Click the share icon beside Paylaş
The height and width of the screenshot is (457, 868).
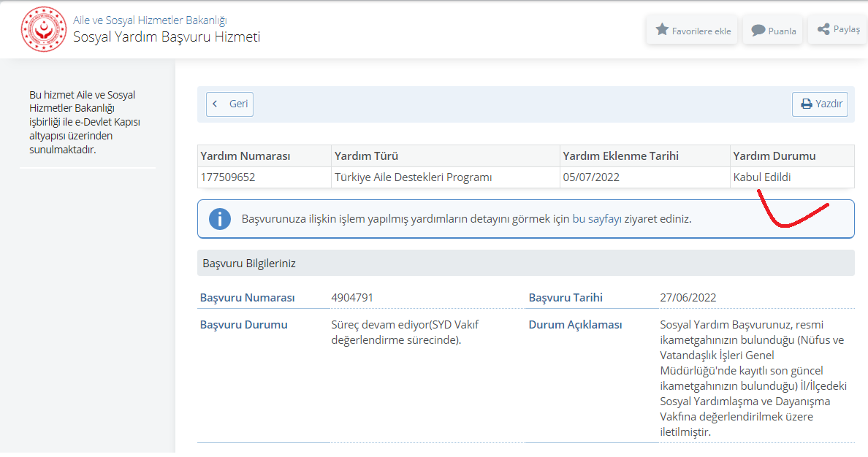point(823,29)
